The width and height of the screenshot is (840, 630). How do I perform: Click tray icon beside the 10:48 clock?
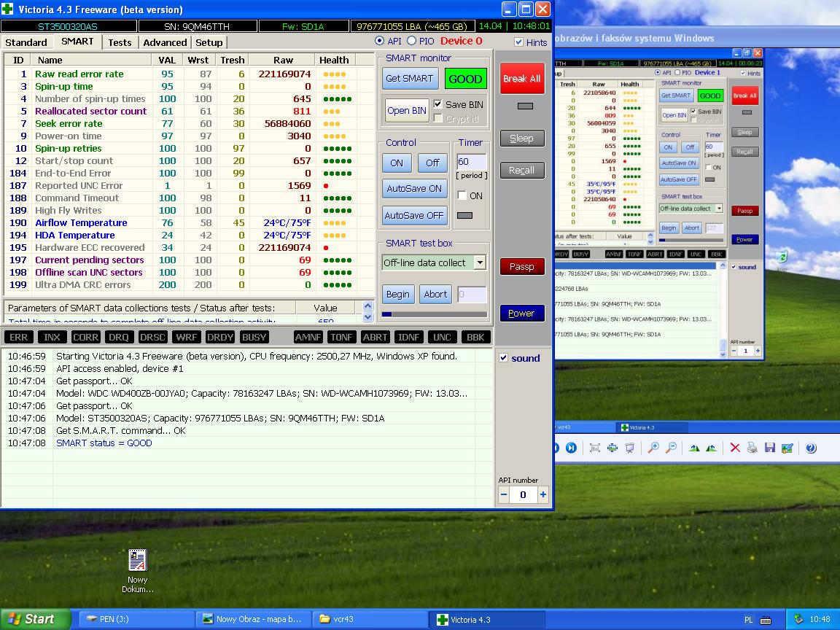click(798, 619)
